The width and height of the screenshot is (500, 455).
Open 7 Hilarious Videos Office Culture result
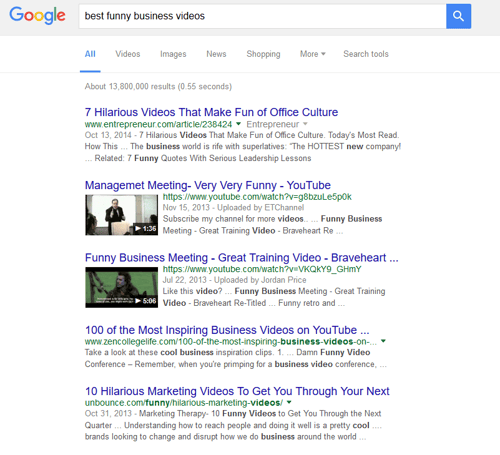click(211, 112)
